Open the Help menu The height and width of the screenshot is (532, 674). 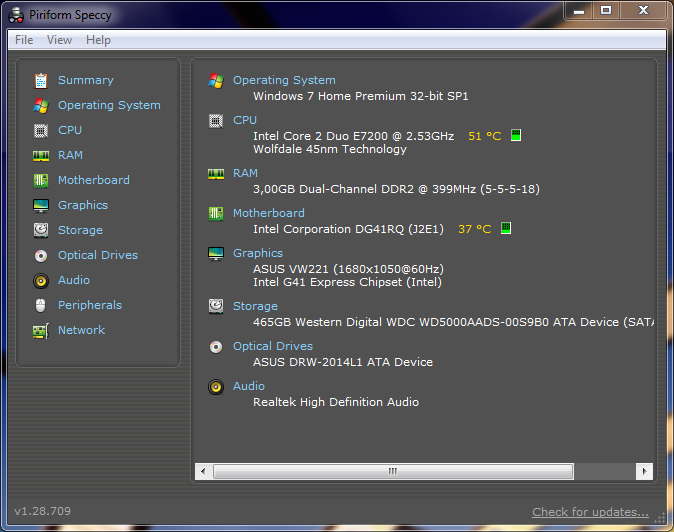(98, 40)
